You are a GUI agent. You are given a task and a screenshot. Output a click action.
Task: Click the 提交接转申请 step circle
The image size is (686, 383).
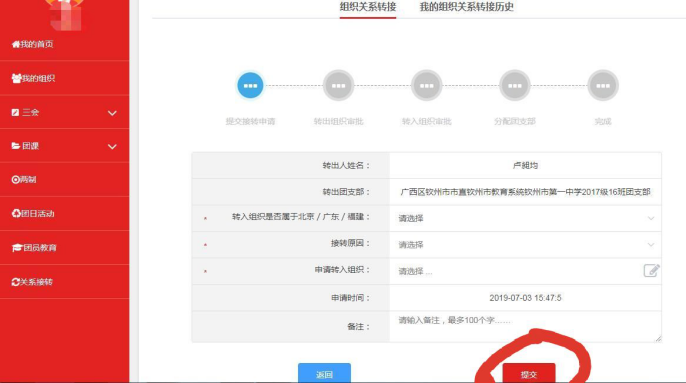click(250, 85)
